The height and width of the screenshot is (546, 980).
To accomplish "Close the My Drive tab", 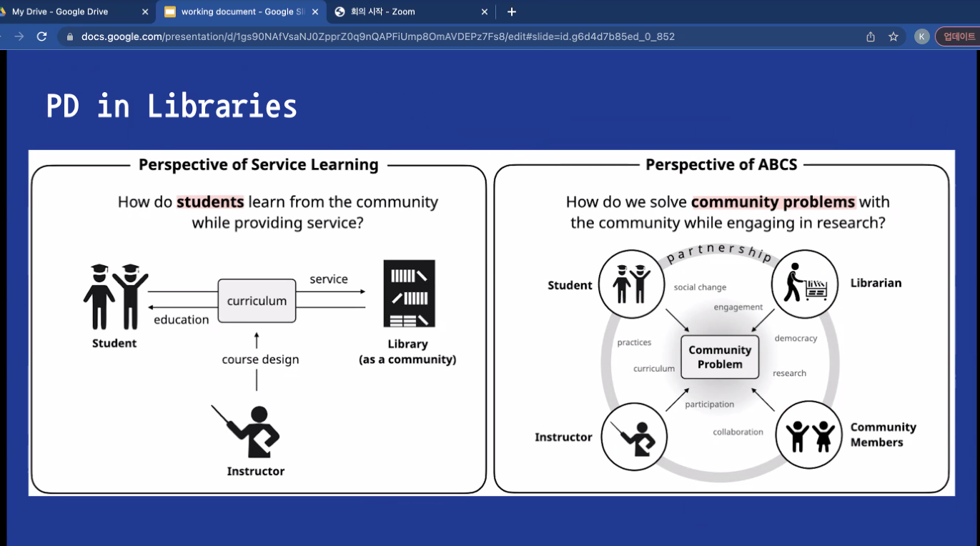I will tap(145, 11).
